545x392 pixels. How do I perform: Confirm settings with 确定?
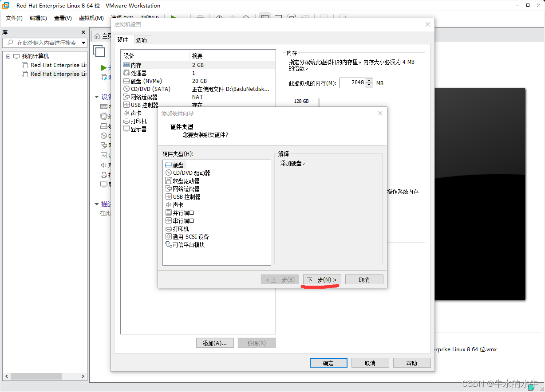click(x=328, y=363)
